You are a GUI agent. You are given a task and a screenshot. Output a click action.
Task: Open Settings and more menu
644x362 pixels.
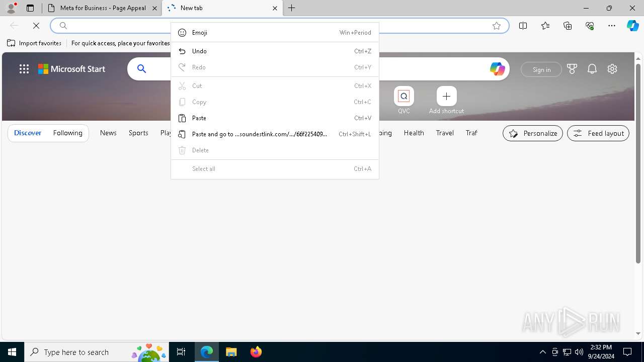coord(612,26)
